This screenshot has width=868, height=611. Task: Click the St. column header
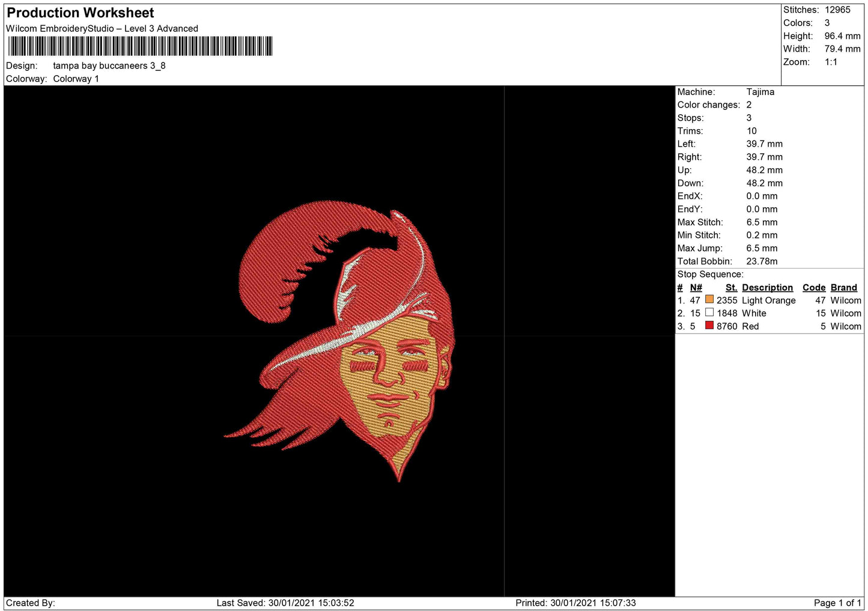coord(731,288)
